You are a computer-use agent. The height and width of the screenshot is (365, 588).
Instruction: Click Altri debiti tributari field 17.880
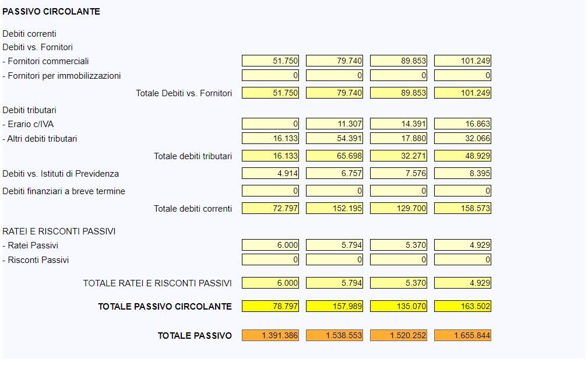point(399,138)
